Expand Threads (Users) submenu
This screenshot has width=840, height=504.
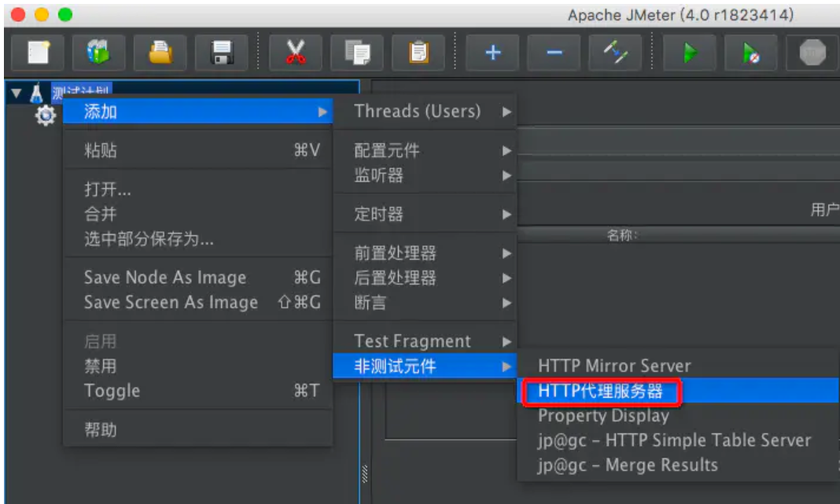(x=425, y=112)
